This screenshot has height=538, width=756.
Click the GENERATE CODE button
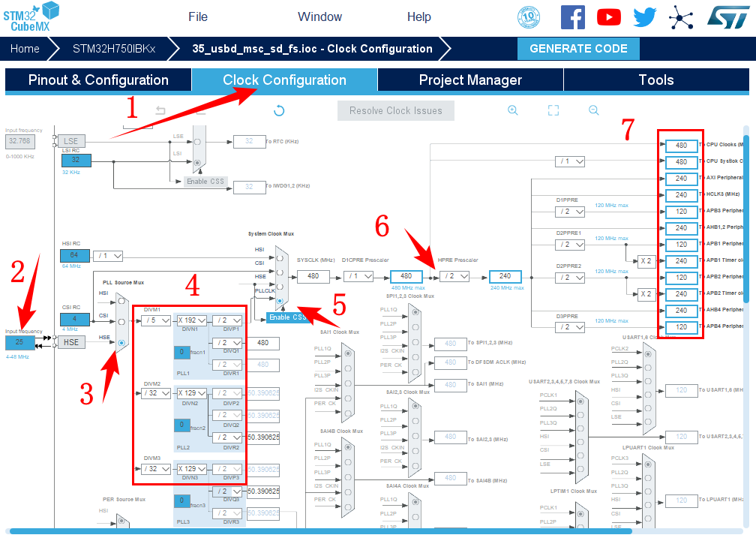(x=578, y=49)
